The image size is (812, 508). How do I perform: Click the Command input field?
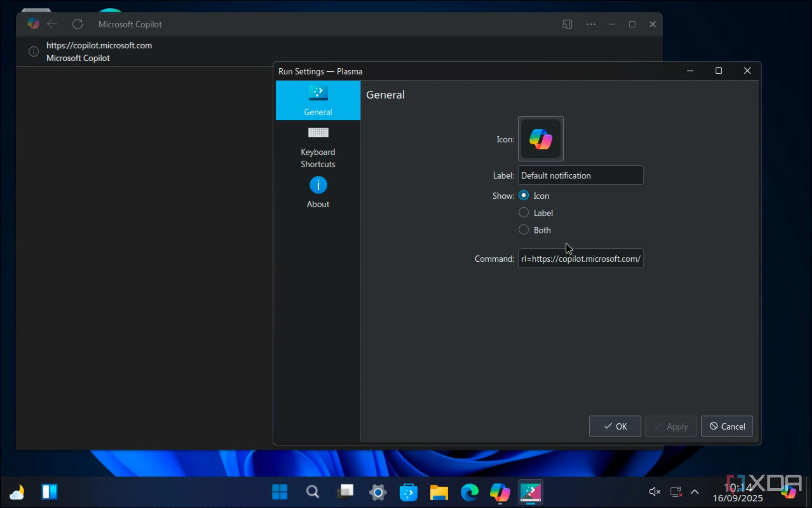pos(580,259)
